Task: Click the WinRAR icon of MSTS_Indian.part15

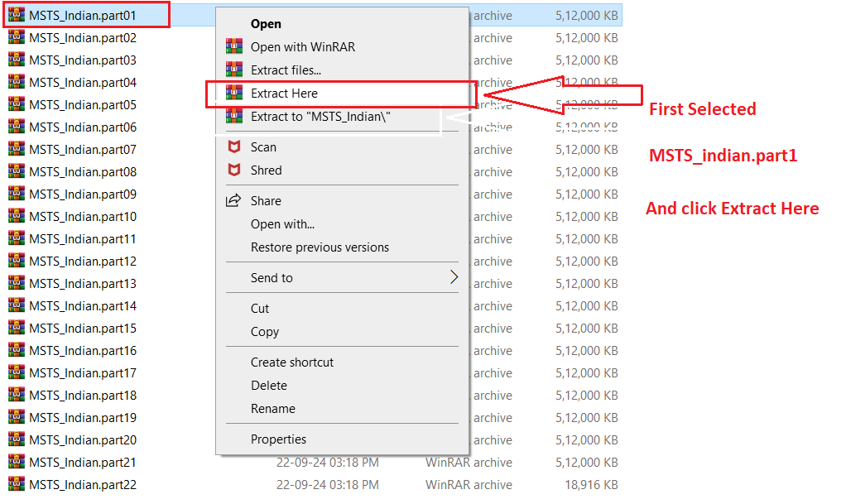Action: tap(17, 328)
